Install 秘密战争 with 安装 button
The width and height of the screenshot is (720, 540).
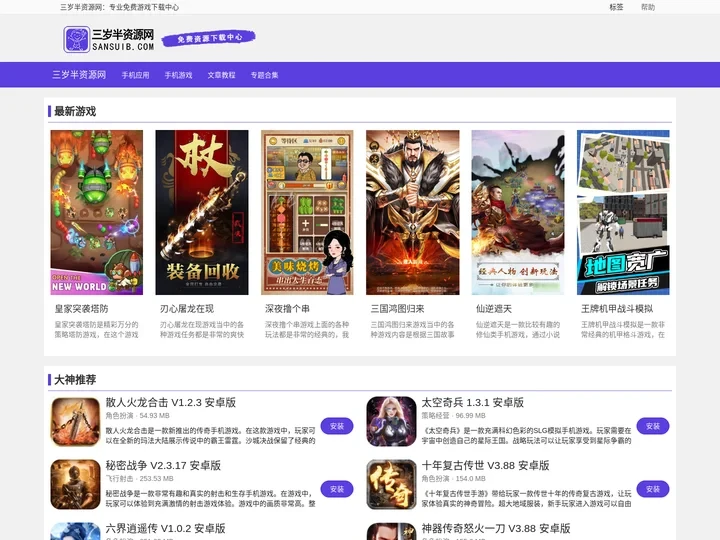(337, 489)
